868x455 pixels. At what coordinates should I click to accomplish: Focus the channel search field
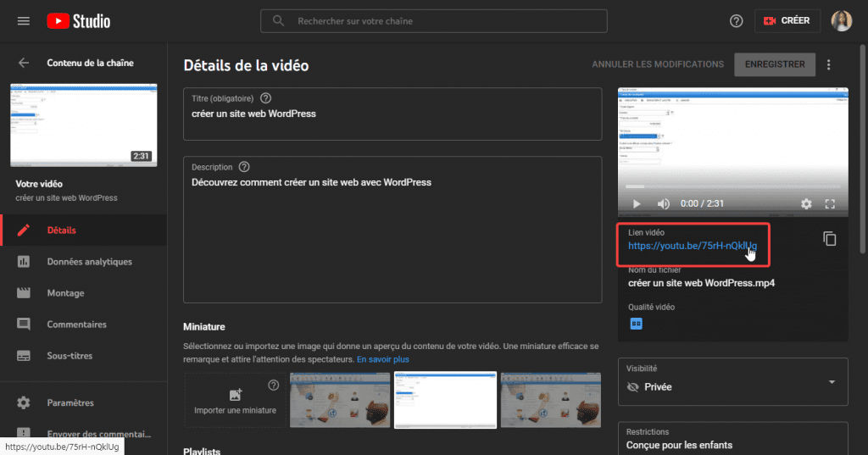click(x=433, y=21)
